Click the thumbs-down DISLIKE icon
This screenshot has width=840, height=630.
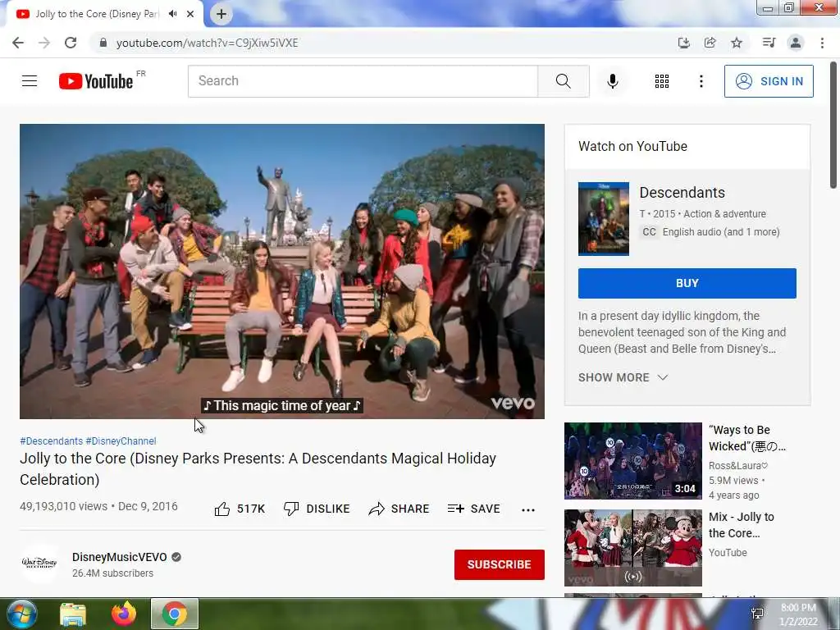pyautogui.click(x=291, y=509)
